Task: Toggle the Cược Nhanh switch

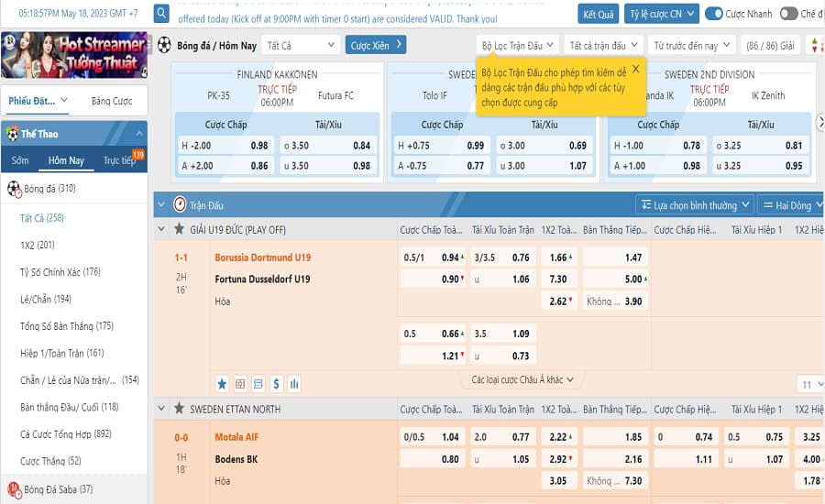Action: [x=714, y=14]
